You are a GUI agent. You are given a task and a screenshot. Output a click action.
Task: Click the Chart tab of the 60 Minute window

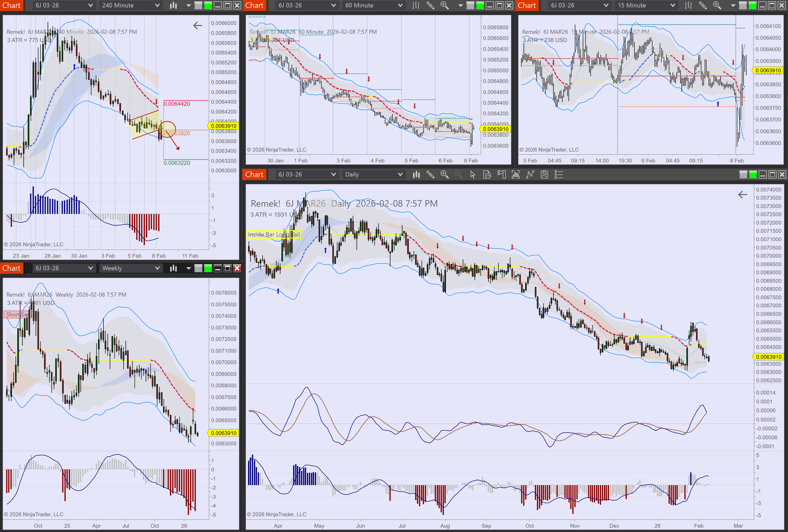(x=254, y=5)
